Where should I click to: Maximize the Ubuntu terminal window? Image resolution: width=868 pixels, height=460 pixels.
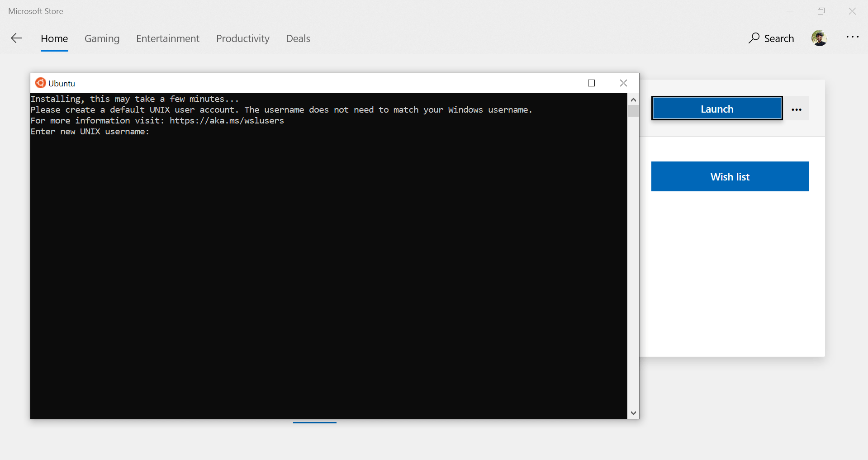pyautogui.click(x=591, y=83)
